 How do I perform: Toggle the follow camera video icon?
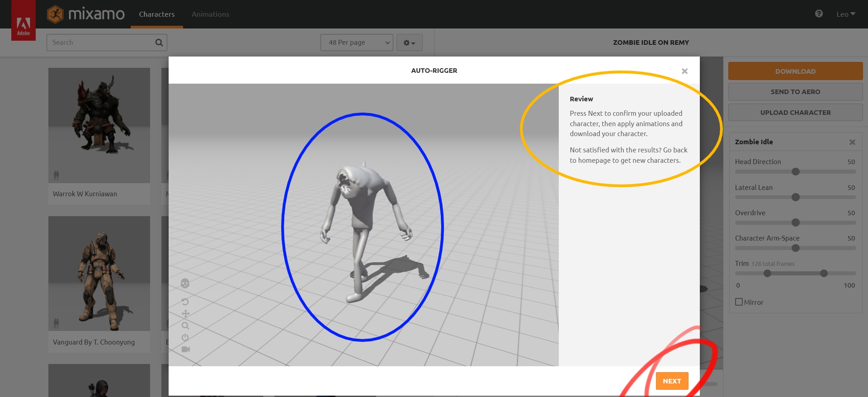(x=185, y=349)
